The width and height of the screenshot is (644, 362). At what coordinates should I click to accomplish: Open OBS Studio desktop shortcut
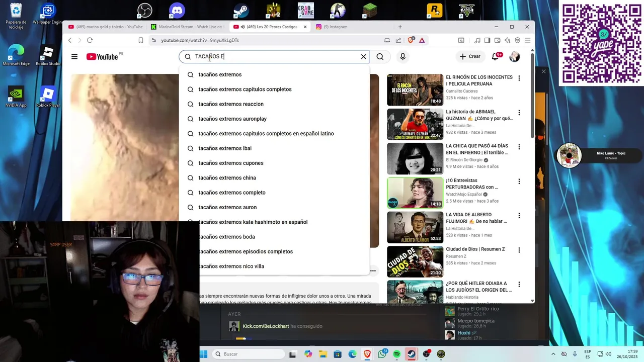click(145, 10)
